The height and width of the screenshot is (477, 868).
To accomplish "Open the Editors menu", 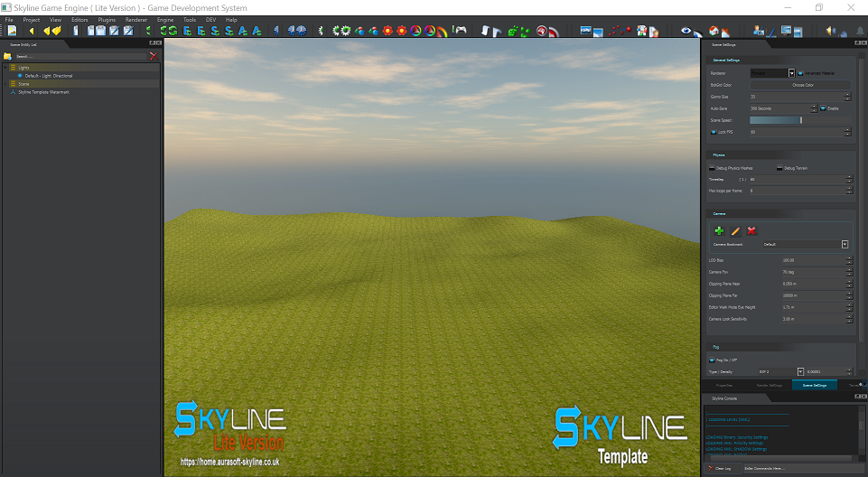I will (79, 20).
